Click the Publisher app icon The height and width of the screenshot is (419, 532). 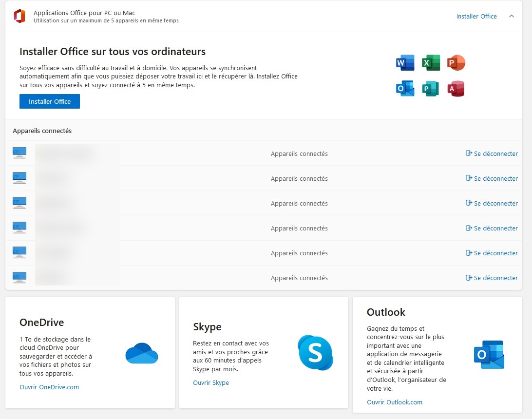click(431, 89)
